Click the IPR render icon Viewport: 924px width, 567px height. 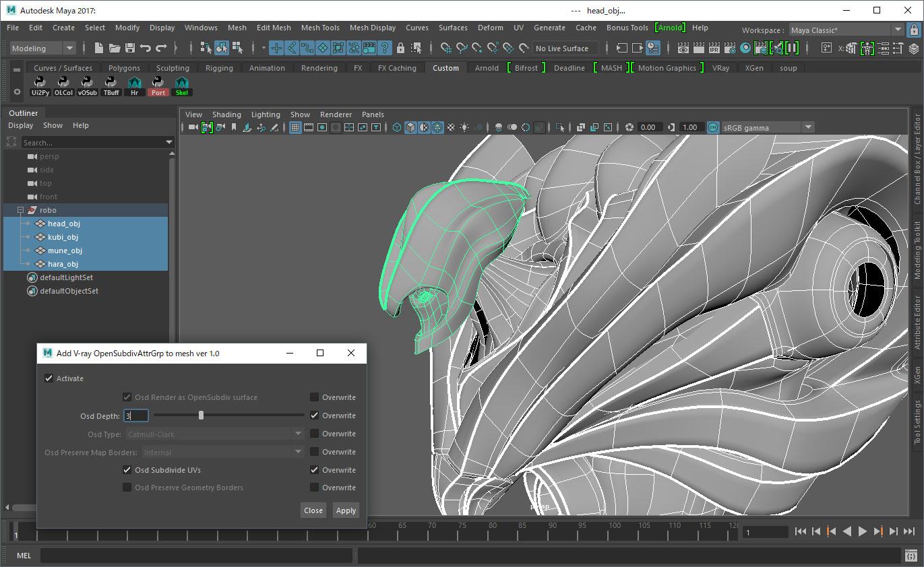tap(714, 48)
